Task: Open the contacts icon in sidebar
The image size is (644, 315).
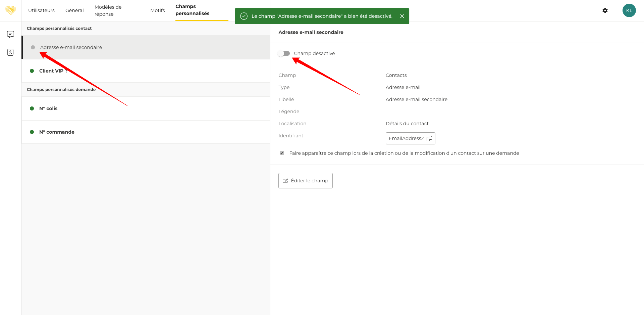Action: 10,52
